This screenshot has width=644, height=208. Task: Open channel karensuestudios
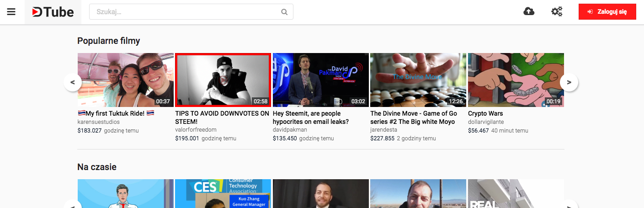pyautogui.click(x=99, y=122)
